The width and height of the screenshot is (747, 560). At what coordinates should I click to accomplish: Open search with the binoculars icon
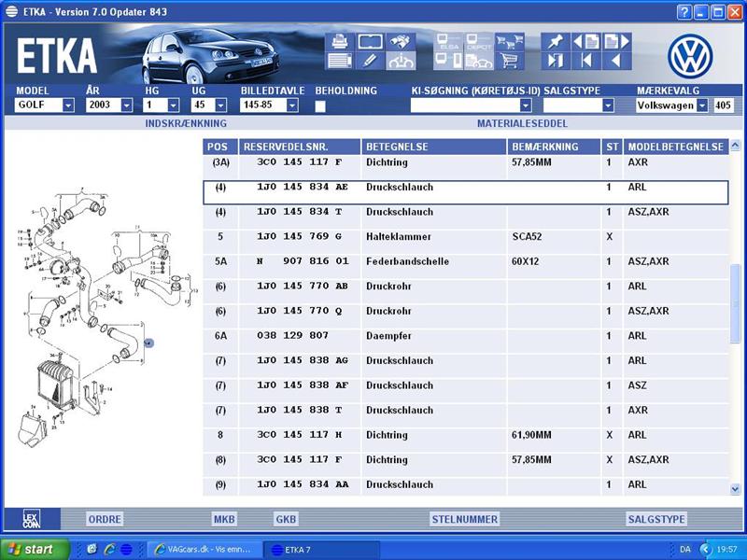pos(401,42)
